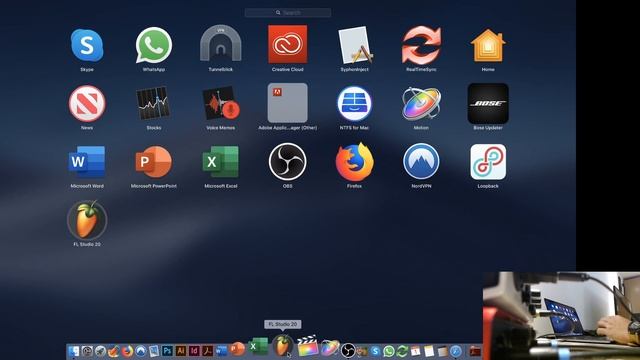Launch Photoshop from the Dock
The image size is (640, 360).
(167, 351)
